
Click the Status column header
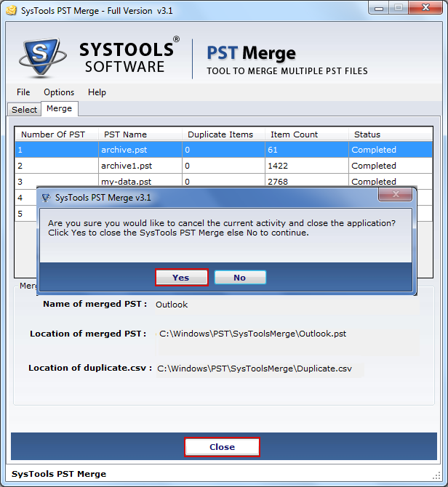point(391,134)
